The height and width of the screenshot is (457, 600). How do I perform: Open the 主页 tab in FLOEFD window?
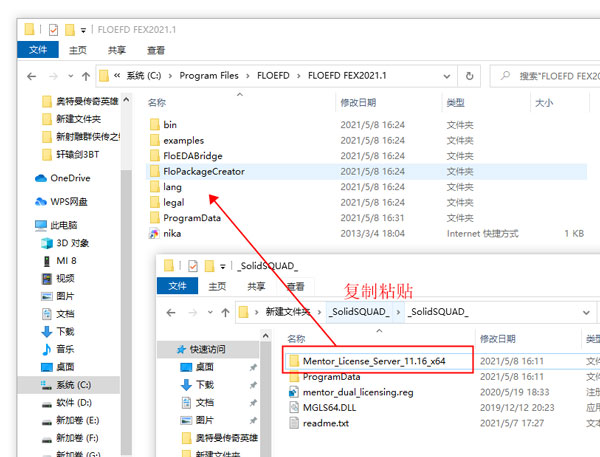[78, 50]
